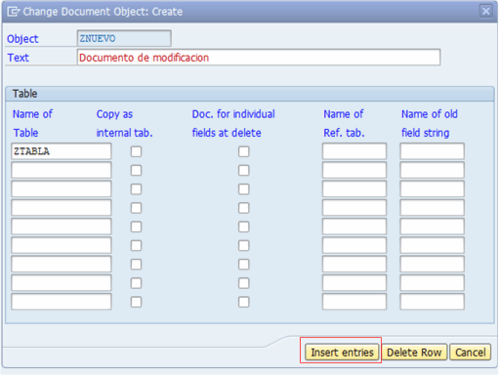Image resolution: width=500 pixels, height=375 pixels.
Task: Tick sixth-row 'Copy as internal tab.' checkbox
Action: tap(136, 246)
